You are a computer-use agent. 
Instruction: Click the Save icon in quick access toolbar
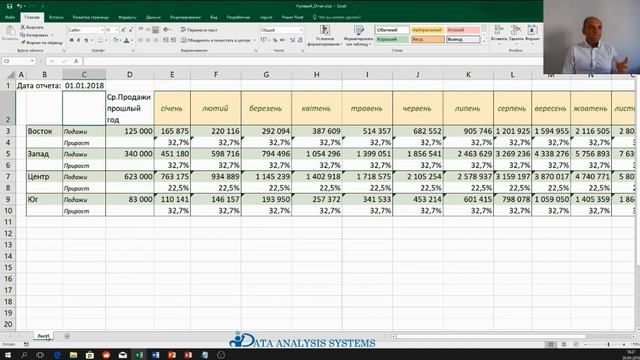tap(9, 6)
